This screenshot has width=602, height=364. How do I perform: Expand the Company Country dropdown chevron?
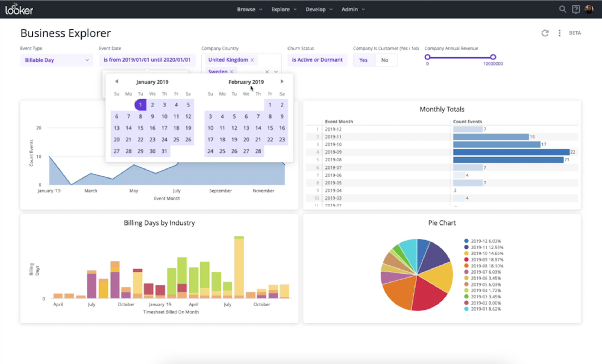click(x=276, y=72)
